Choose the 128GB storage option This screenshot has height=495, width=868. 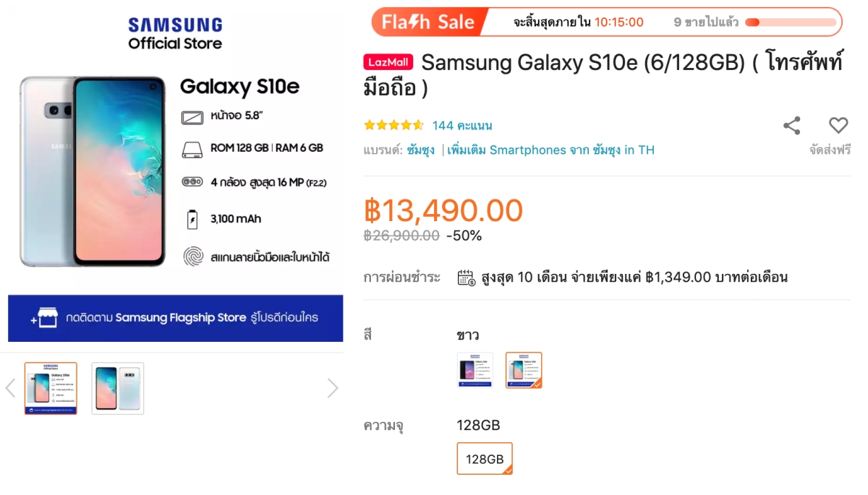pyautogui.click(x=485, y=459)
